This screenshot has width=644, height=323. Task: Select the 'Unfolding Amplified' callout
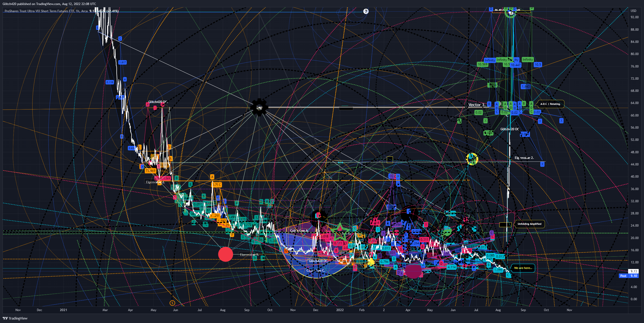click(x=529, y=224)
